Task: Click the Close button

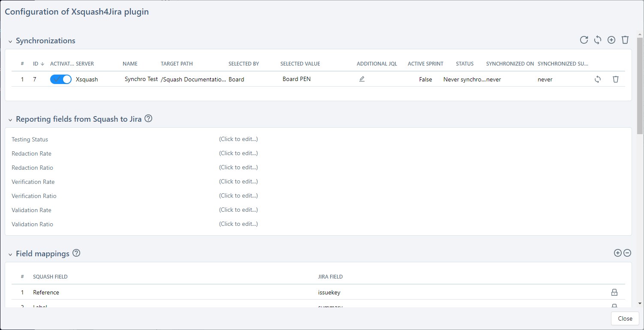Action: pyautogui.click(x=624, y=318)
